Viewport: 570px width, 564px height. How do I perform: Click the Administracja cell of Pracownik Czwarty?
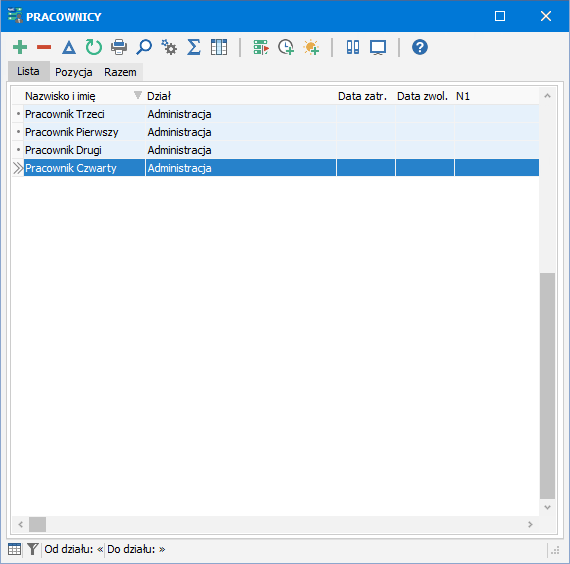[x=241, y=168]
